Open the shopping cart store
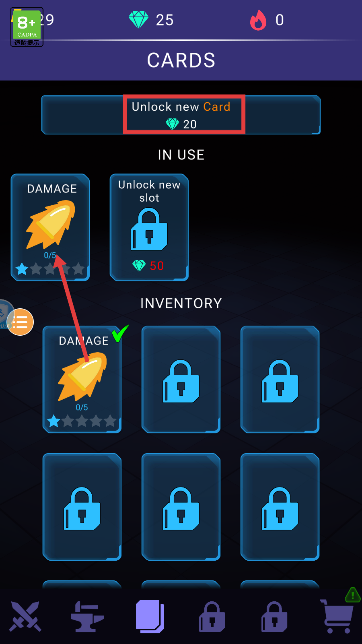 coord(337,616)
